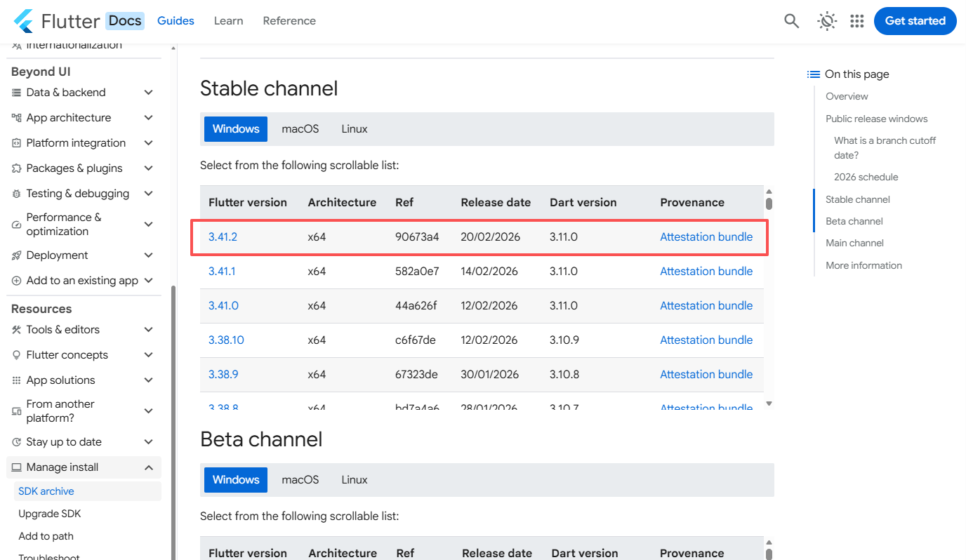Click the On this page list icon
Viewport: 966px width, 560px height.
click(x=814, y=74)
